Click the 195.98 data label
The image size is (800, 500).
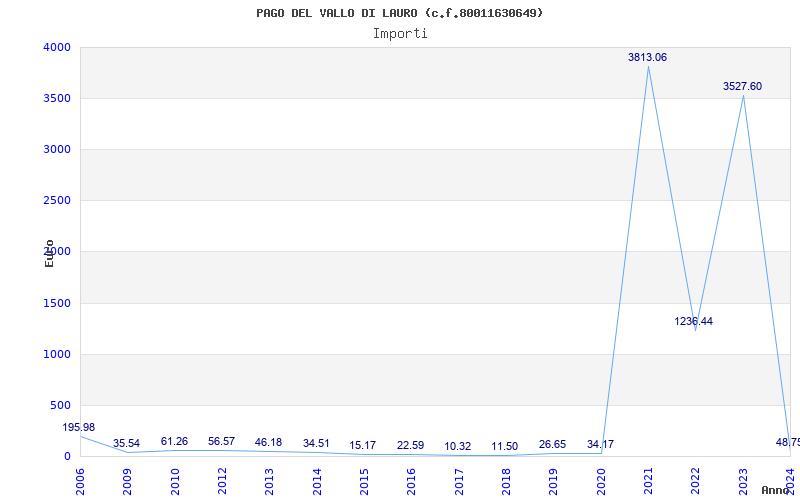pyautogui.click(x=78, y=428)
